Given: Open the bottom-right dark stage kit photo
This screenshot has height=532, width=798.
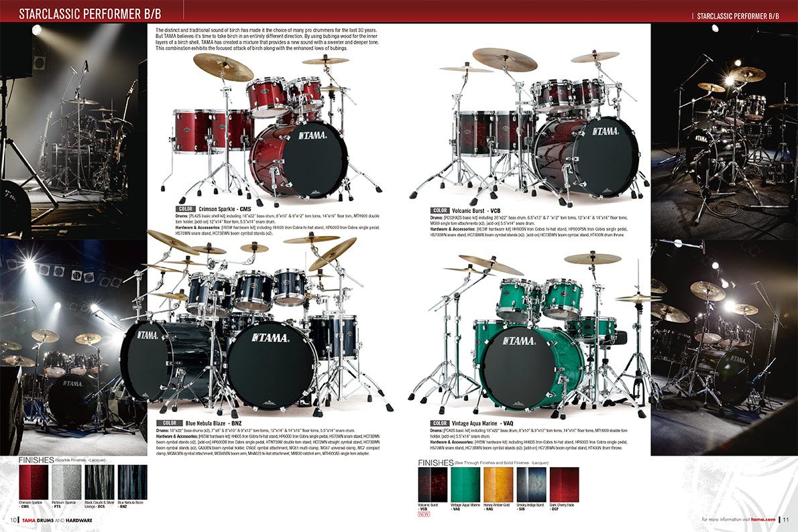Looking at the screenshot, I should point(724,347).
